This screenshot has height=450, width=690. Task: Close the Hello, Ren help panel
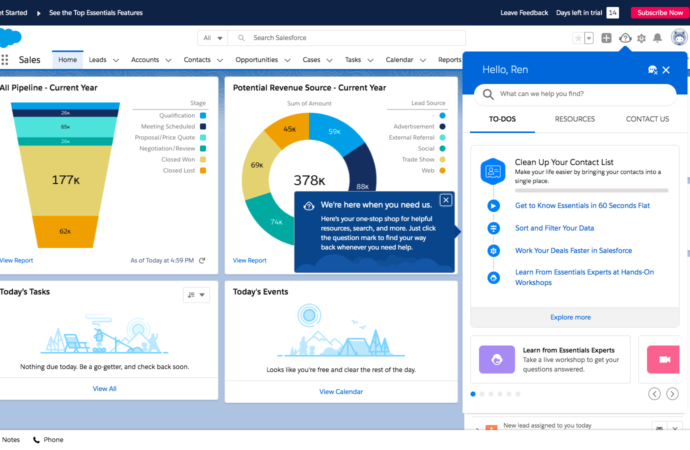pyautogui.click(x=666, y=70)
